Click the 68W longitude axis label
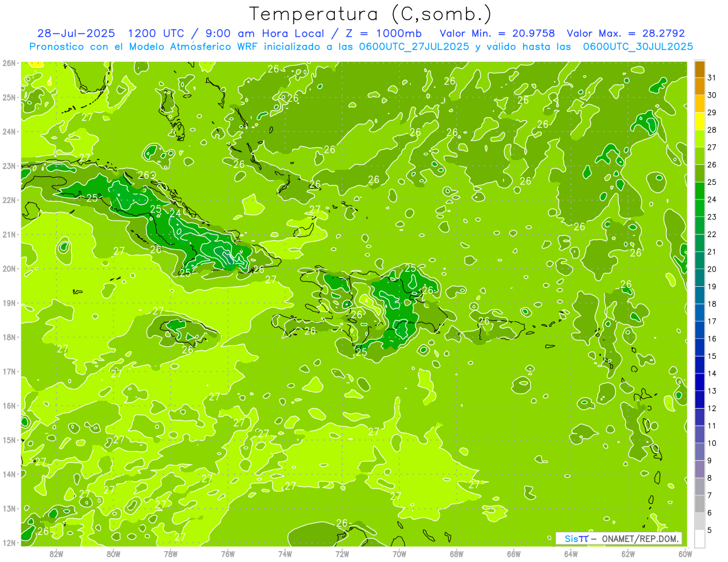This screenshot has width=728, height=562. [456, 554]
